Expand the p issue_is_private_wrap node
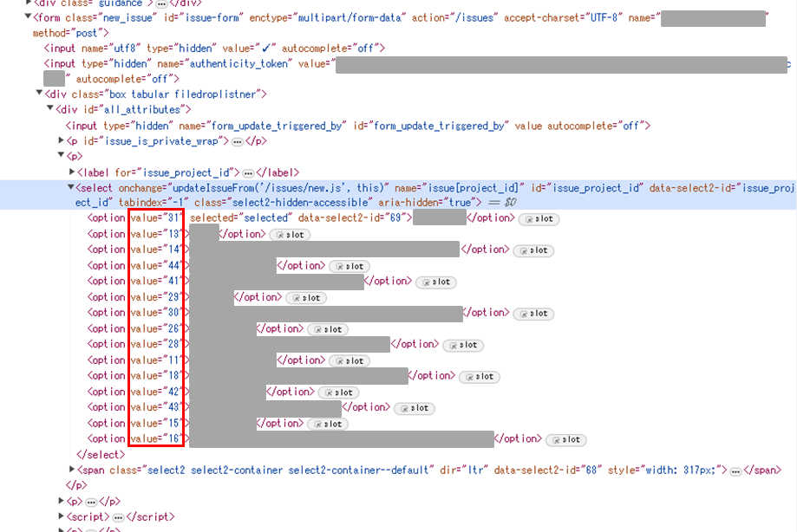The image size is (797, 532). (x=61, y=140)
